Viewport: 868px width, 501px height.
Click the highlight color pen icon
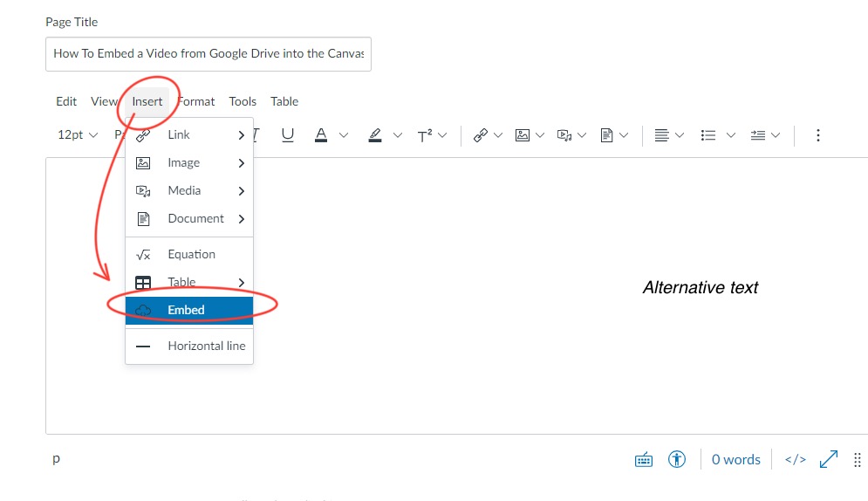tap(375, 135)
